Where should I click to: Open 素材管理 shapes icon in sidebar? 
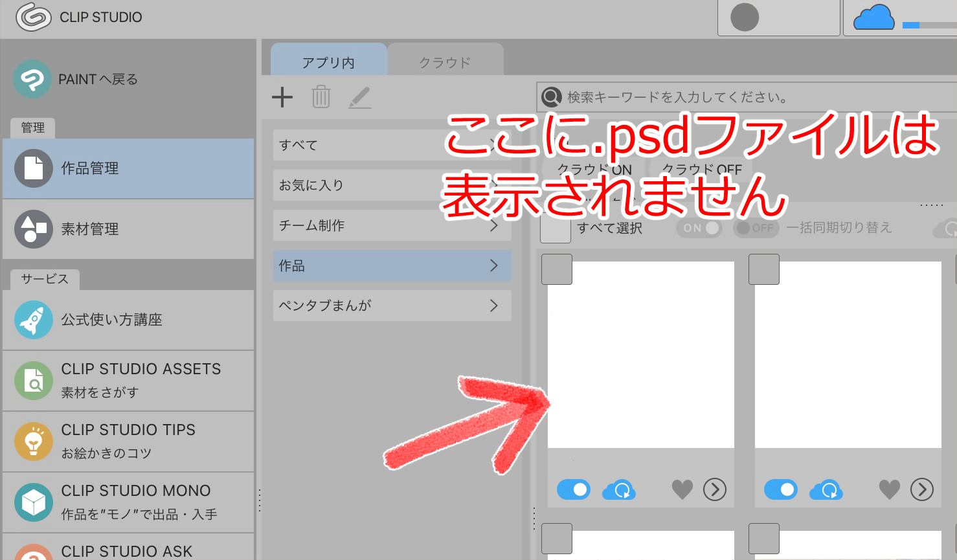click(x=34, y=229)
